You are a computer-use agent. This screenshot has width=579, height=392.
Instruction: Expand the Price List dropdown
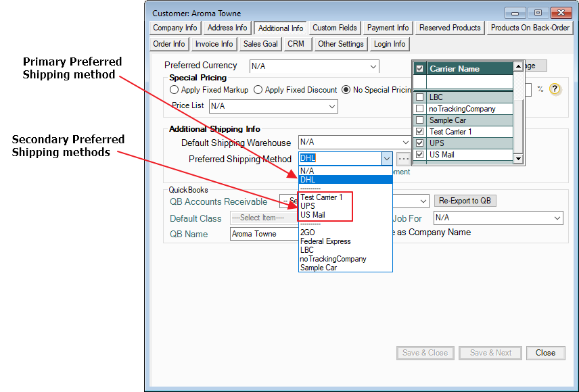[331, 106]
